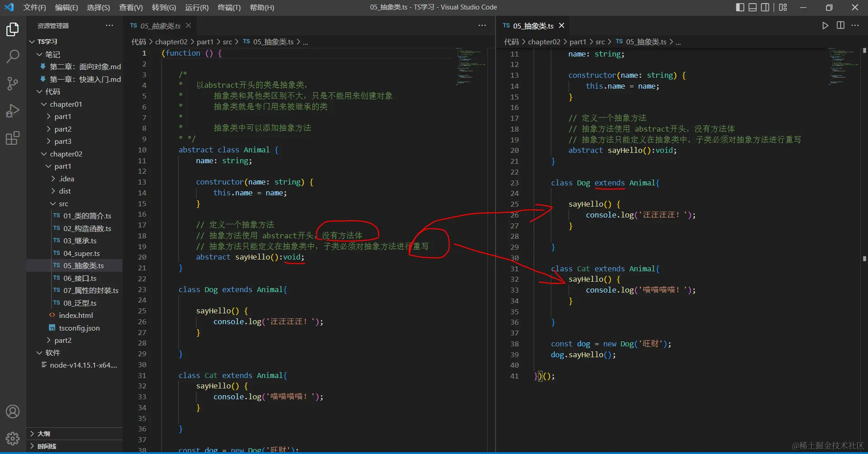The image size is (868, 454).
Task: Open the Extensions view
Action: 13,138
